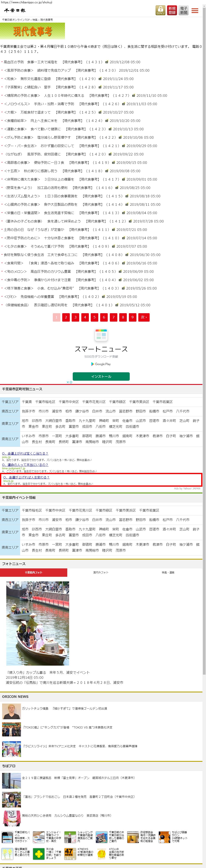Image resolution: width=206 pixels, height=868 pixels.
Task: Click the 47CLUB banner icon
Action: (101, 854)
